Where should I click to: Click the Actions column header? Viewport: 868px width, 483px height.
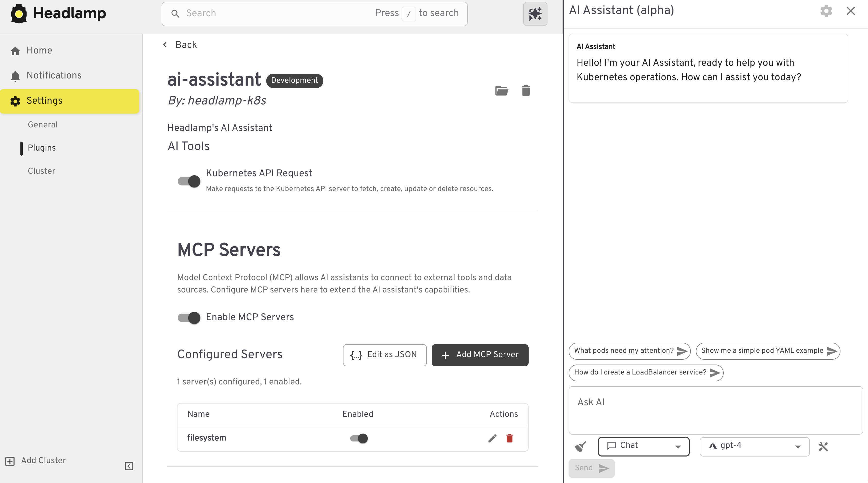504,414
